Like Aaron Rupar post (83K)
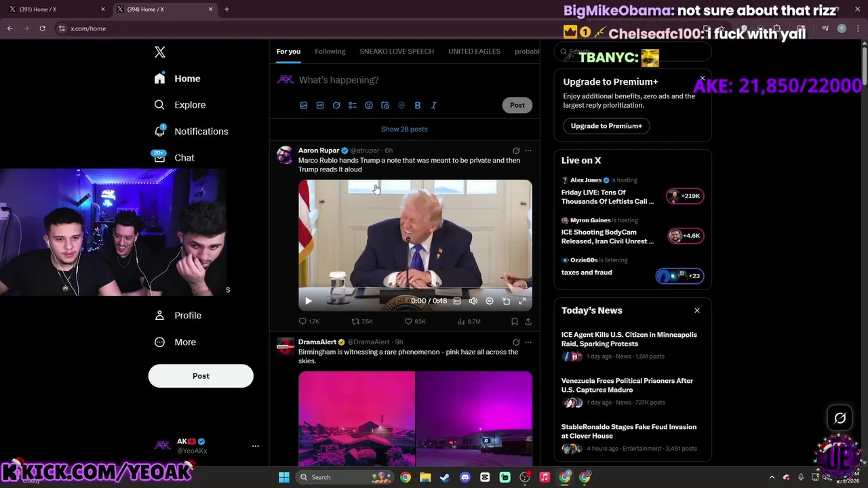 (x=415, y=321)
